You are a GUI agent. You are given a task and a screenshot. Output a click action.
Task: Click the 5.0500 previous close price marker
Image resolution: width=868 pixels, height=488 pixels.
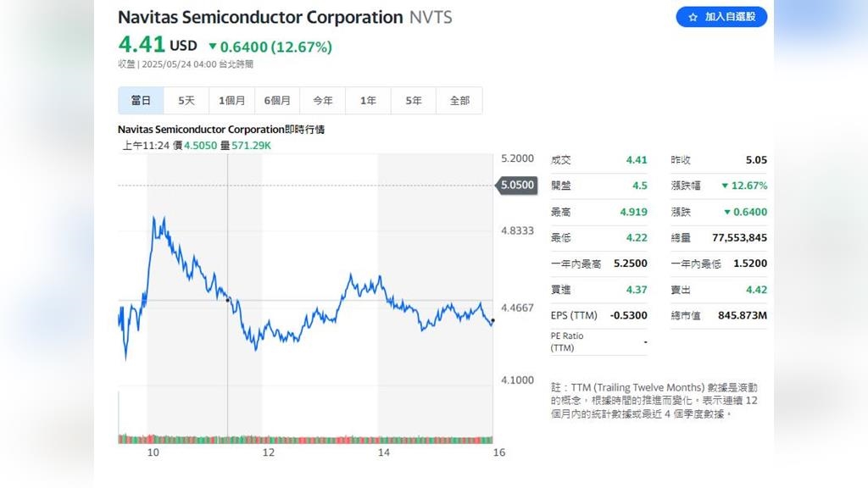[517, 185]
